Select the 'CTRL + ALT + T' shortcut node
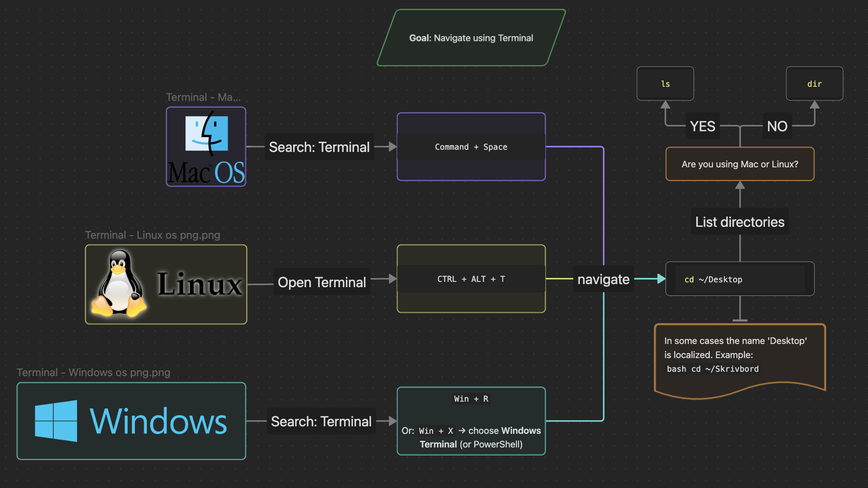This screenshot has height=488, width=868. (471, 278)
